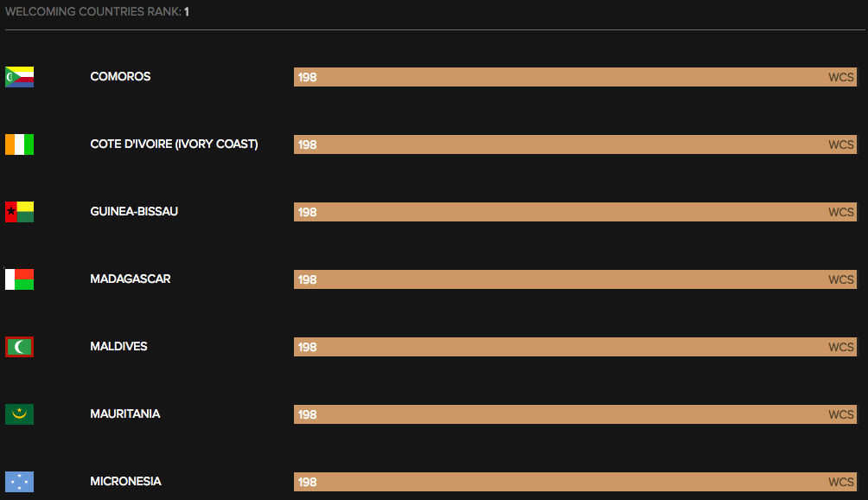
Task: Click the Maldives 198 score bar
Action: [x=575, y=347]
